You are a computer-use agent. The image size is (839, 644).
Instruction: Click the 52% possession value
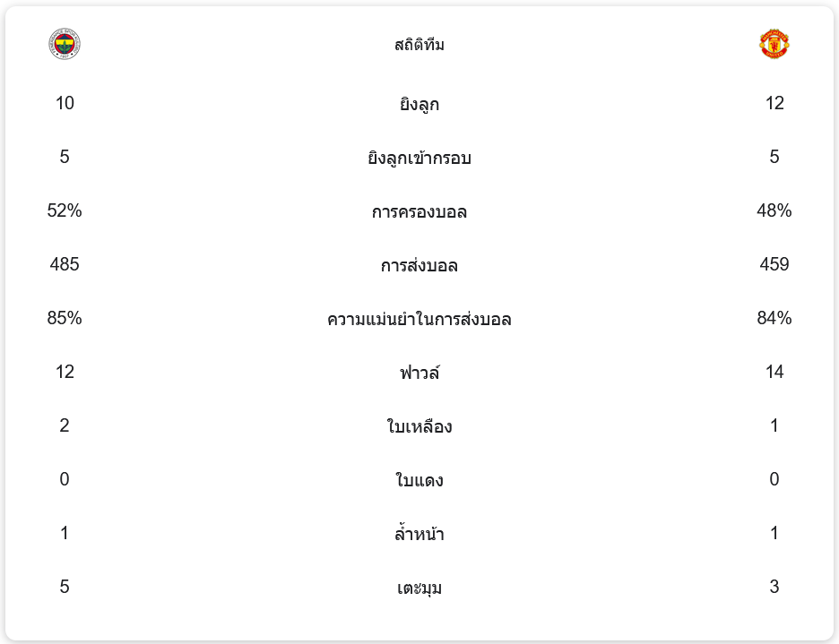point(65,210)
